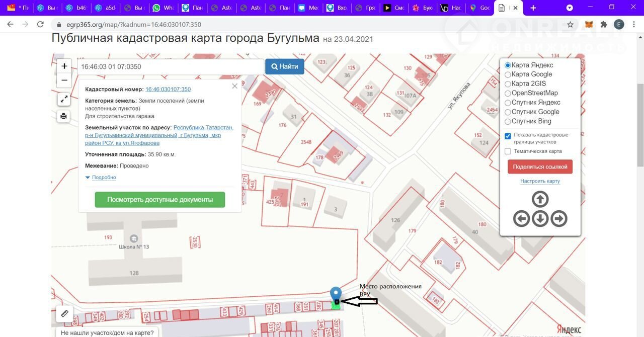Pan the map up with arrow

tap(540, 200)
